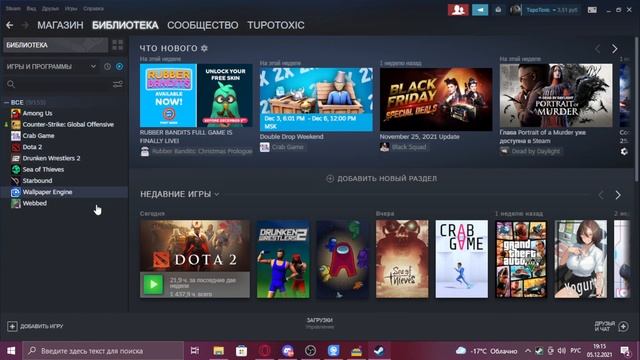
Task: Toggle ready-to-play filter icon
Action: pos(119,67)
